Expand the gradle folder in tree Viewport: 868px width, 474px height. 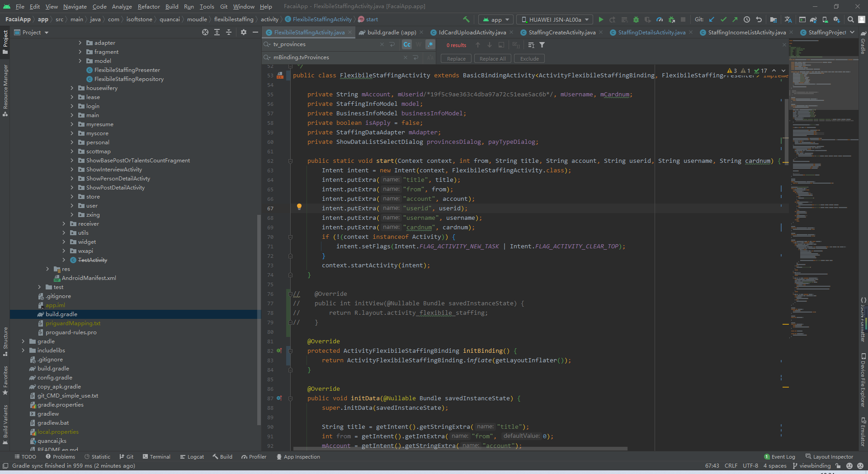[23, 341]
